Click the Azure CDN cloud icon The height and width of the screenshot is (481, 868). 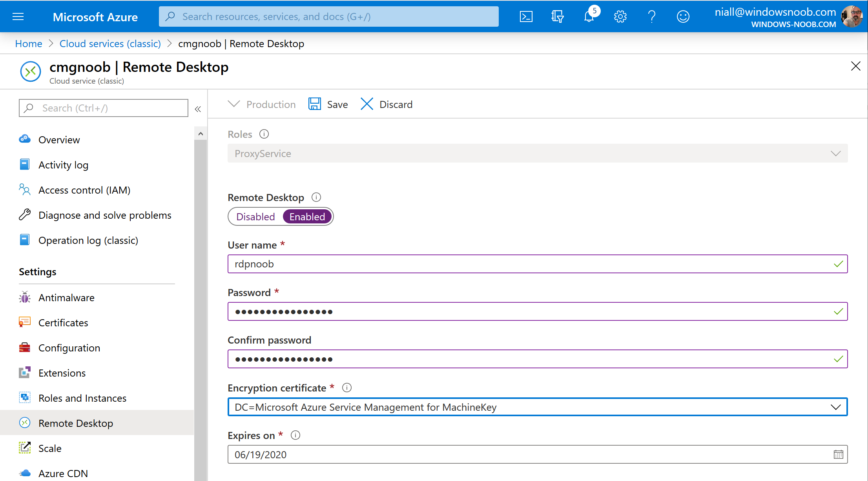pyautogui.click(x=25, y=473)
